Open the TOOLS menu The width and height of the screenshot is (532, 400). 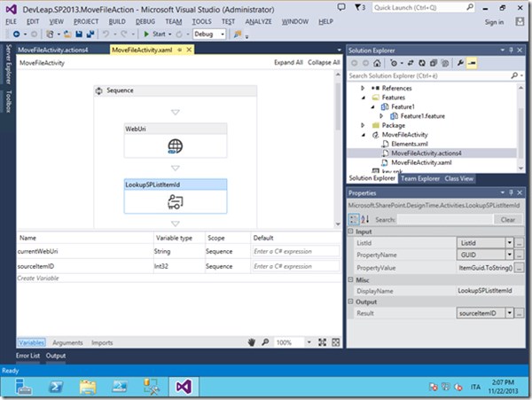[x=201, y=21]
